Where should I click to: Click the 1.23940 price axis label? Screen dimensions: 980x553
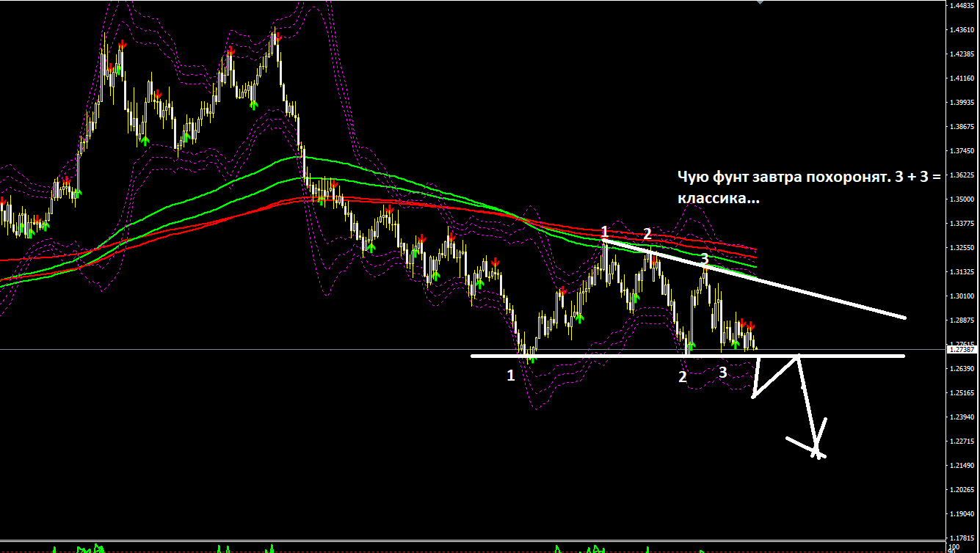click(x=962, y=417)
